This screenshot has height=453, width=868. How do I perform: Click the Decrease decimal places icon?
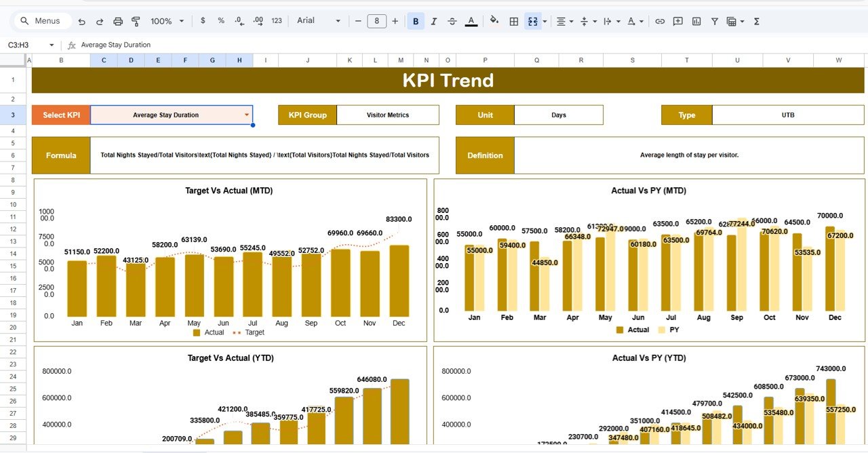coord(238,21)
